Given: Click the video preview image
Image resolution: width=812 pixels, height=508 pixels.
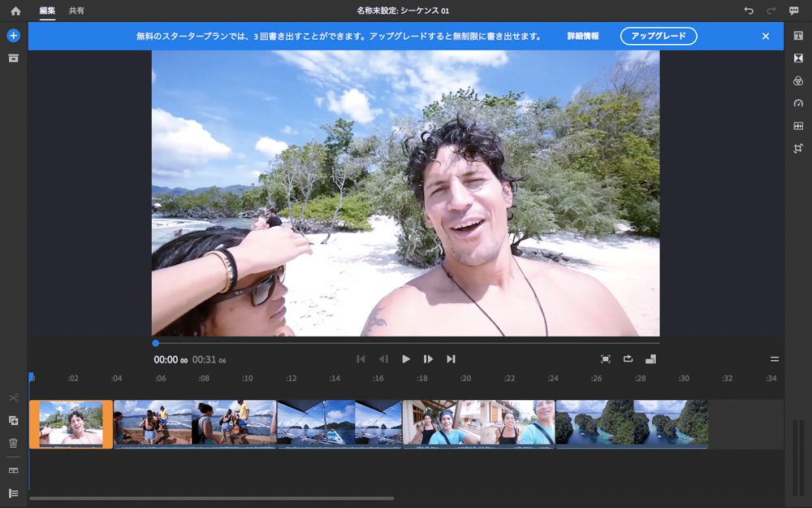Looking at the screenshot, I should pos(405,193).
